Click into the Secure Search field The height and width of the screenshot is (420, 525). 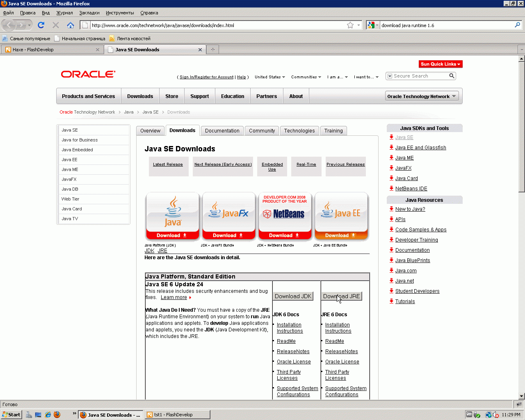[x=420, y=76]
